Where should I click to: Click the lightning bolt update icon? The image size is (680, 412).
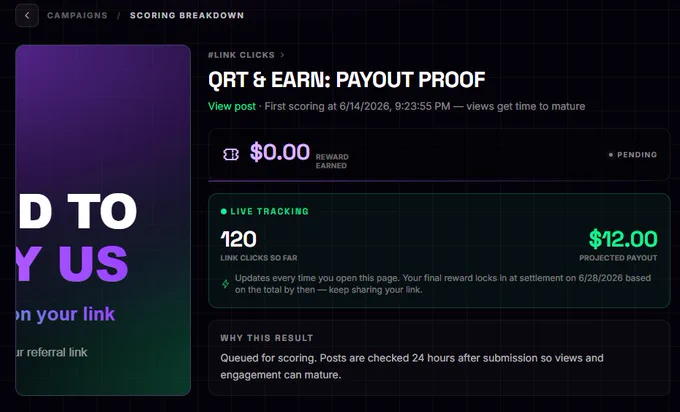pos(226,284)
